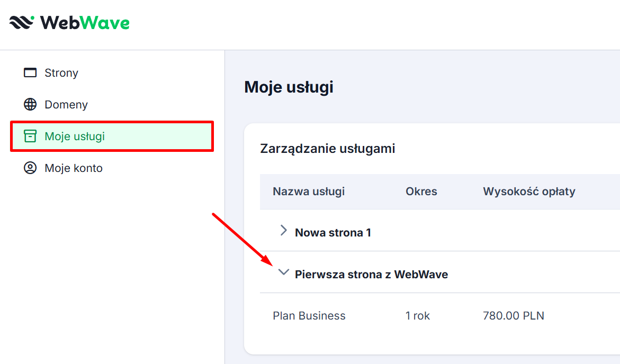This screenshot has width=620, height=364.
Task: Select the Moje usługi menu label
Action: click(x=75, y=136)
